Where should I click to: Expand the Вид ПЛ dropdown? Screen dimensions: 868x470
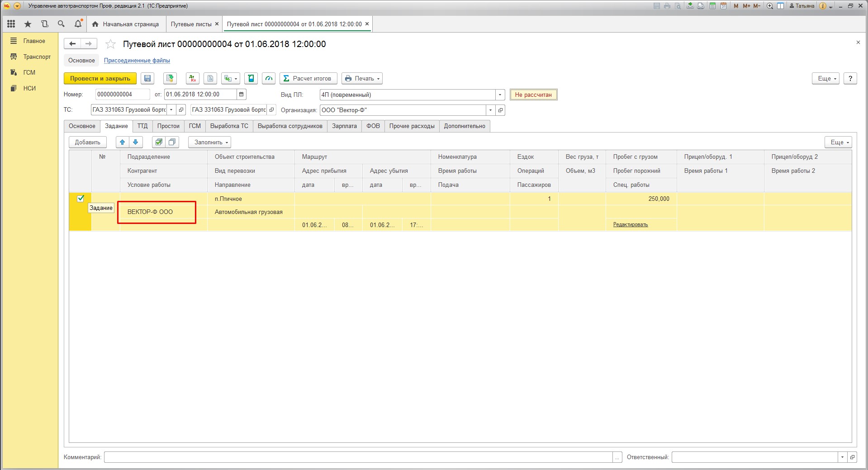(x=500, y=95)
